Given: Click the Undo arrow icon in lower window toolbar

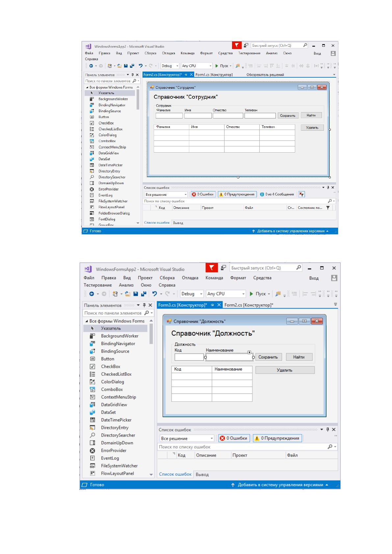Looking at the screenshot, I should (154, 294).
